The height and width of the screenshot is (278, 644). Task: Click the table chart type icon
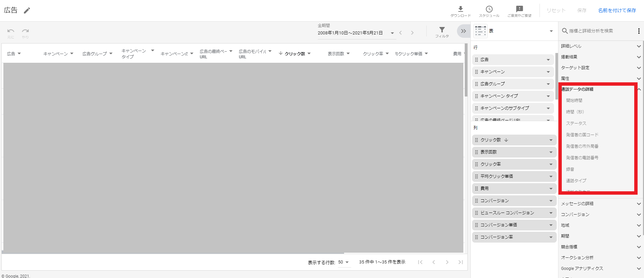point(481,31)
